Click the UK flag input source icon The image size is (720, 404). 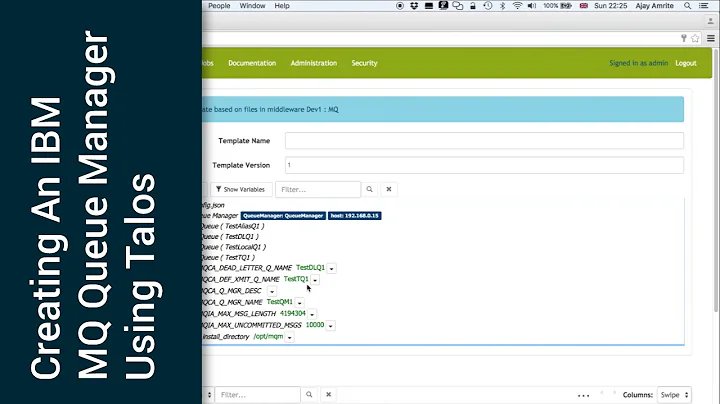coord(584,6)
